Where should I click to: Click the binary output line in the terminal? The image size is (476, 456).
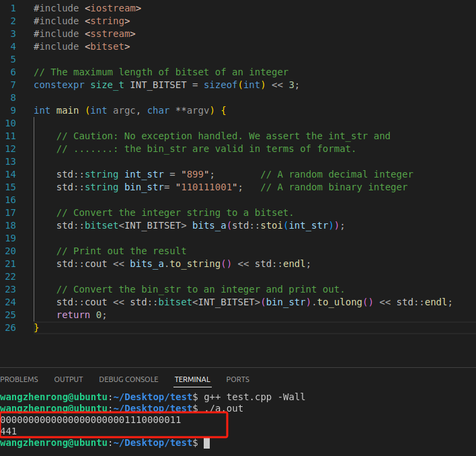point(91,420)
